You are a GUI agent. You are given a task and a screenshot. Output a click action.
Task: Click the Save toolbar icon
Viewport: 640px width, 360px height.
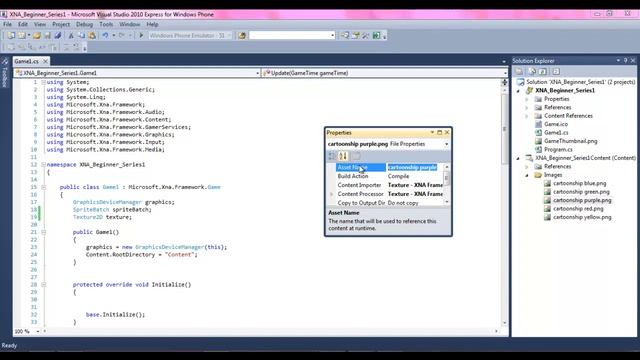47,36
